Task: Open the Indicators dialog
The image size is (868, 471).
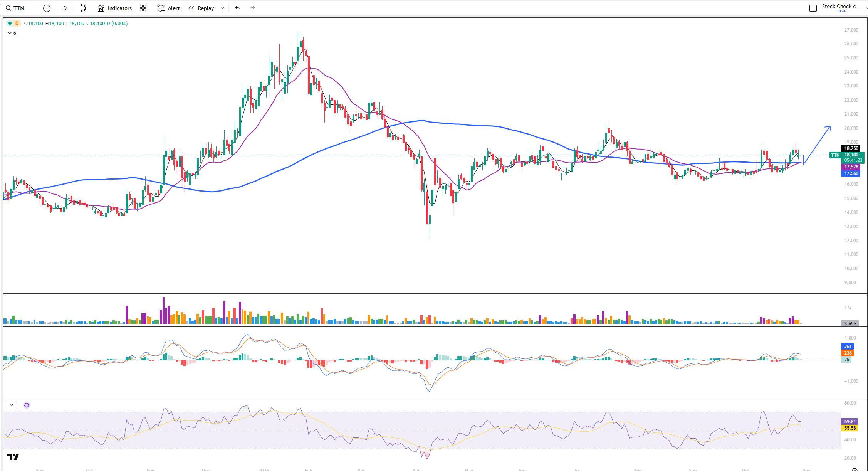Action: [115, 8]
